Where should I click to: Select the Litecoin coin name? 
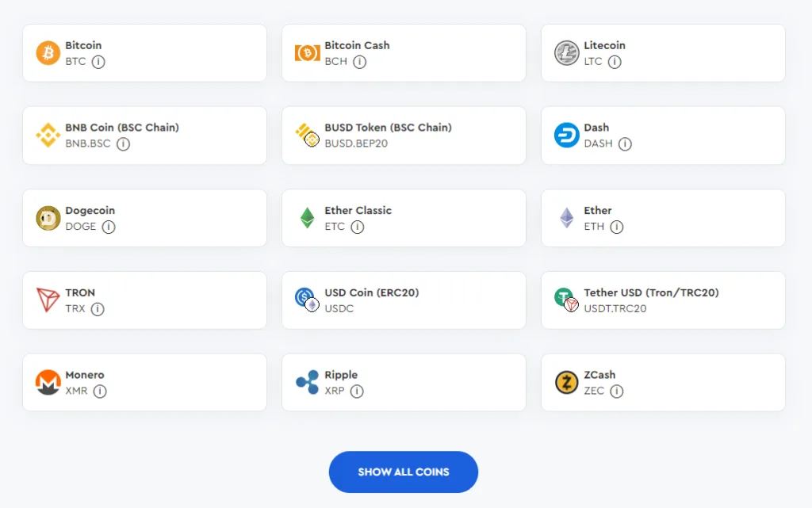click(x=605, y=45)
